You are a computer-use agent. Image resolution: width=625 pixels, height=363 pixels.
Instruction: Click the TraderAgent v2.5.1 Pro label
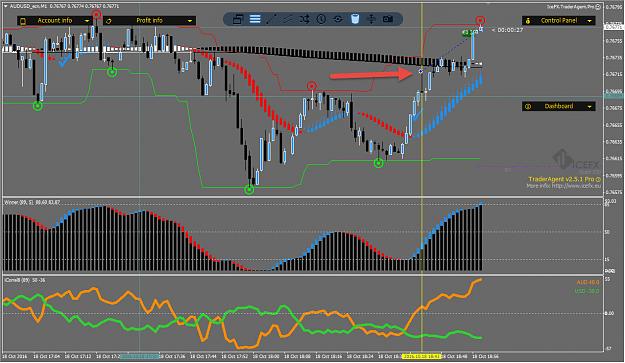pos(561,180)
